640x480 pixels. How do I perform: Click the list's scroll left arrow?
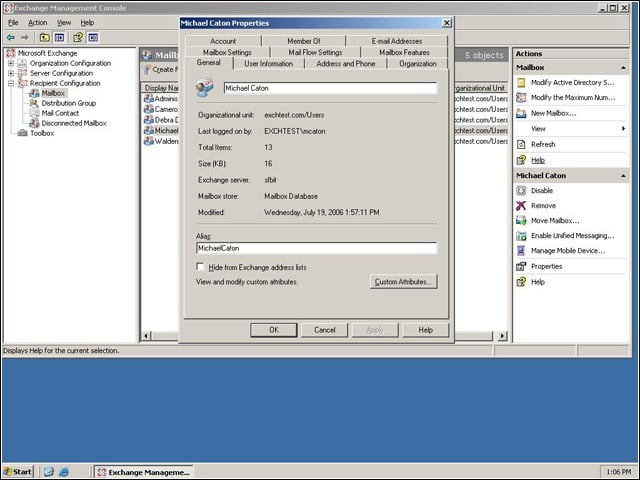(146, 336)
